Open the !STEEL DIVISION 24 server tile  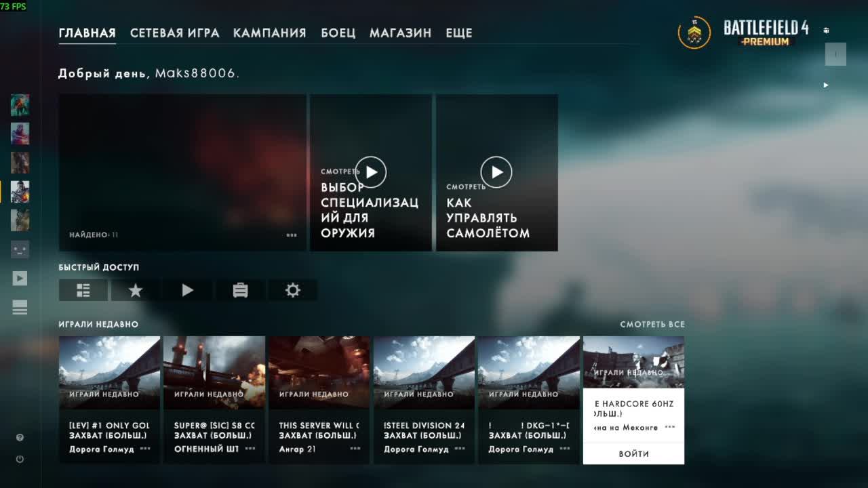coord(424,400)
